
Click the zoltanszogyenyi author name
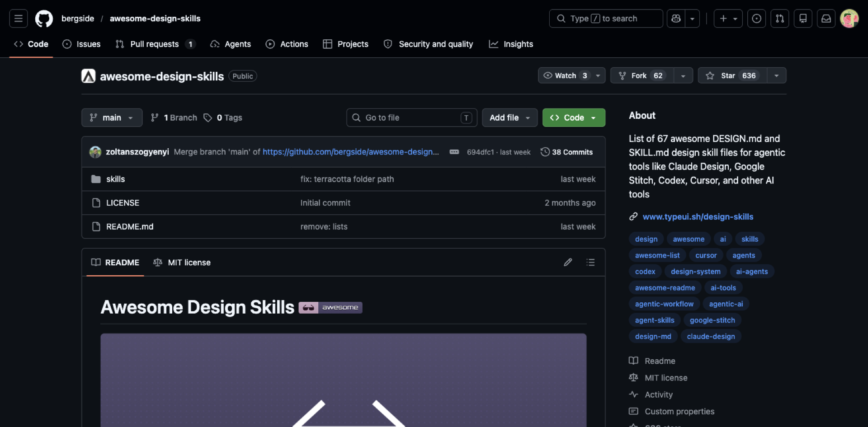137,152
